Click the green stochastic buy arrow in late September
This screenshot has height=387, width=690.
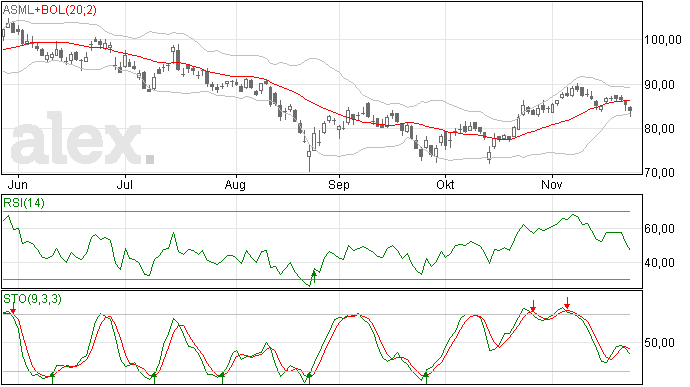pyautogui.click(x=426, y=378)
